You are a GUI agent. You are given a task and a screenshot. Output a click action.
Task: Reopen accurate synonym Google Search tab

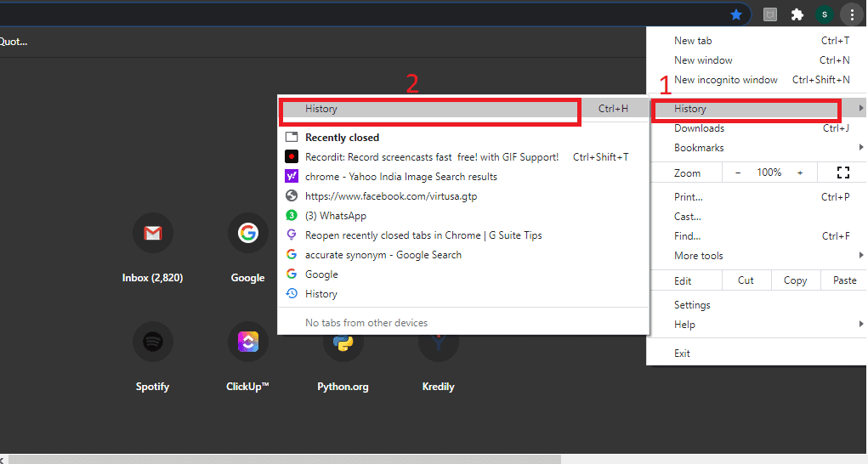tap(462, 254)
